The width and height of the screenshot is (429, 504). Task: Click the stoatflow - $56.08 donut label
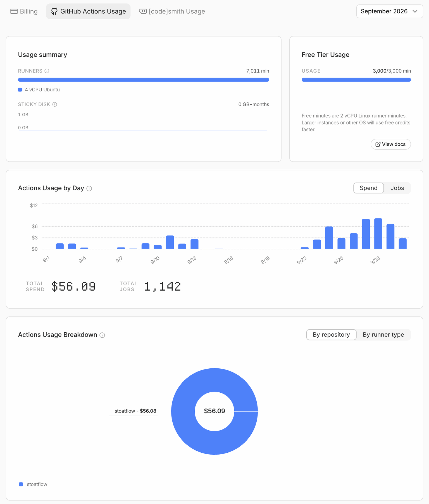pyautogui.click(x=135, y=411)
